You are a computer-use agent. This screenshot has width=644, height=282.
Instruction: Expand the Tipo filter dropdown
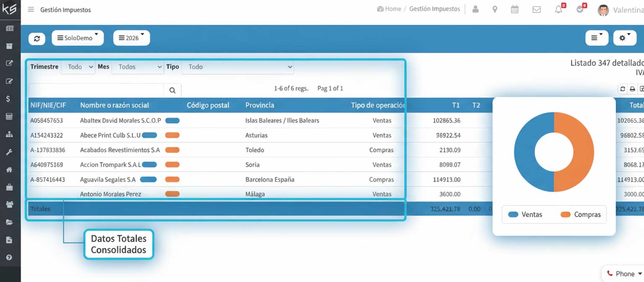[238, 67]
